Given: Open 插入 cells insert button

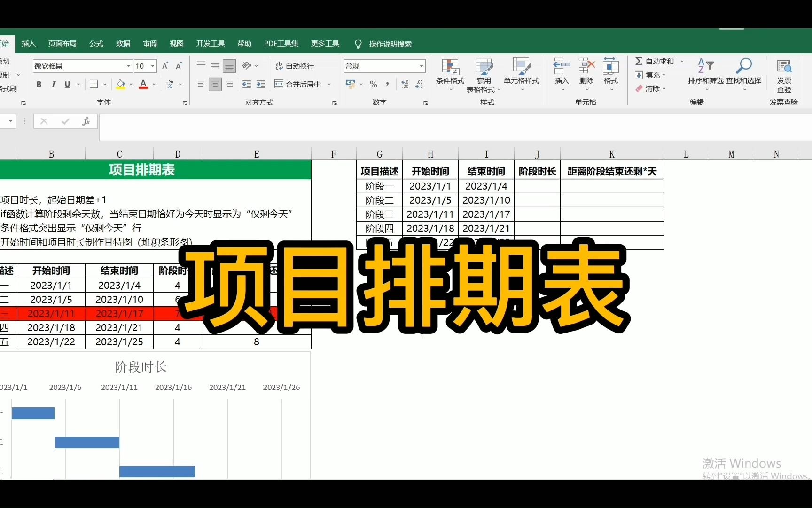Looking at the screenshot, I should pyautogui.click(x=562, y=75).
